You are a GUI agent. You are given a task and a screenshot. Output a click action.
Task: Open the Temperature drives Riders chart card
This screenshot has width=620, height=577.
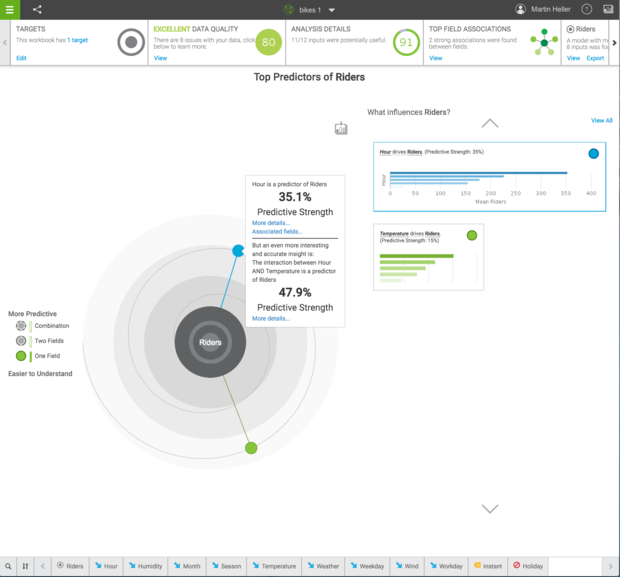pyautogui.click(x=428, y=257)
